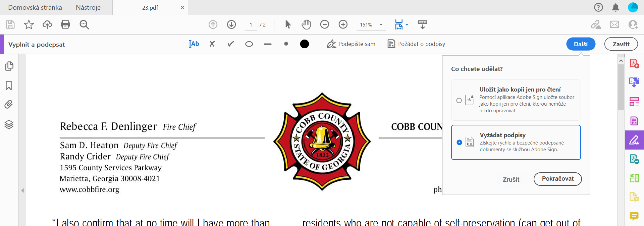Open the user account avatar

click(633, 7)
